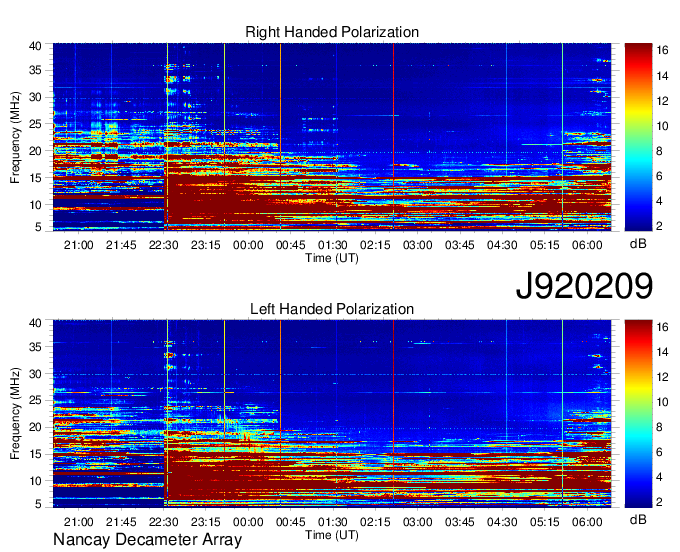Image resolution: width=680 pixels, height=552 pixels.
Task: Click the 00:00 time tick under the Right Handed plot
Action: point(248,245)
